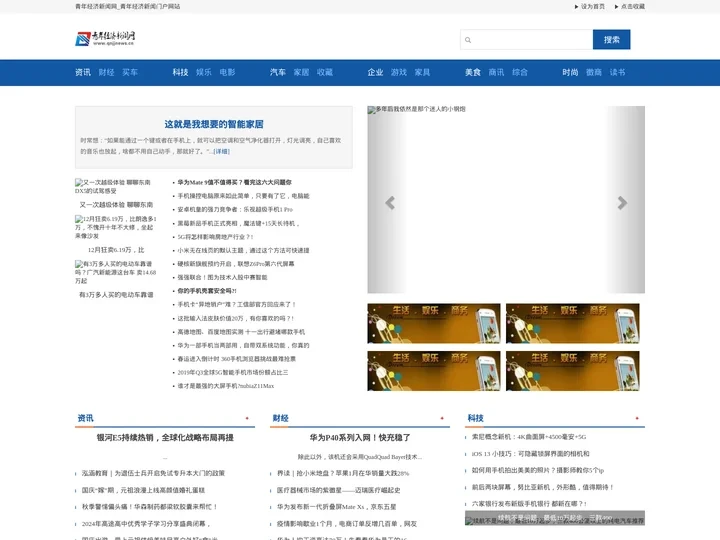Open 收藏 in the navigation bar
This screenshot has height=540, width=720.
pyautogui.click(x=325, y=72)
